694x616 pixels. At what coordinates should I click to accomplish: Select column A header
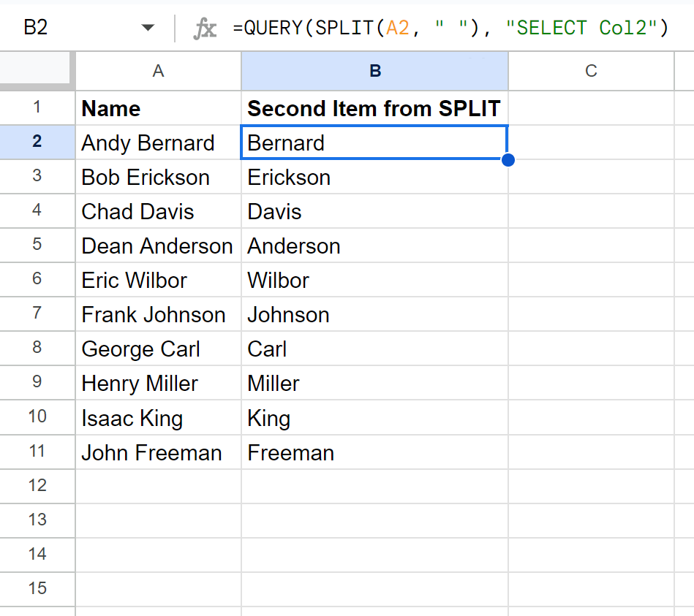158,71
